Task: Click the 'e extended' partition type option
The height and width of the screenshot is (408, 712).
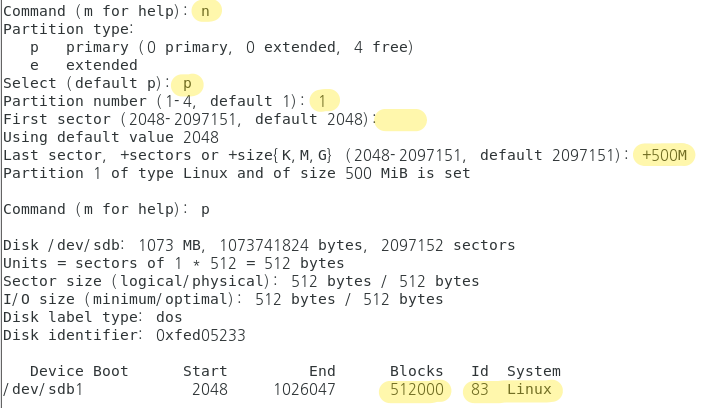Action: pyautogui.click(x=84, y=65)
